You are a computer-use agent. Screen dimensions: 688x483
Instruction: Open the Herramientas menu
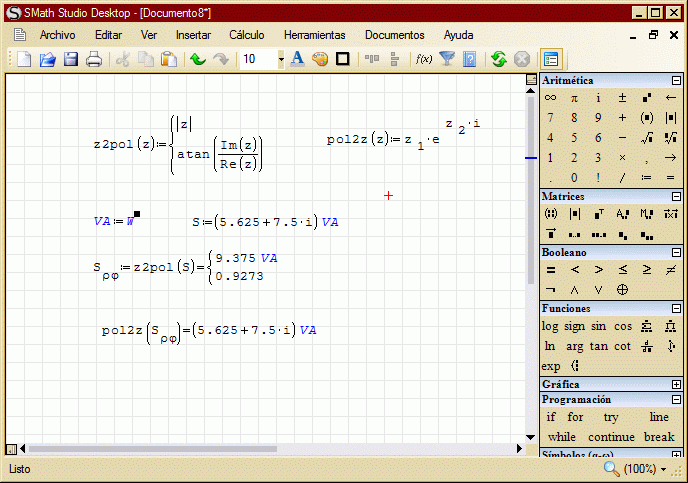(314, 35)
